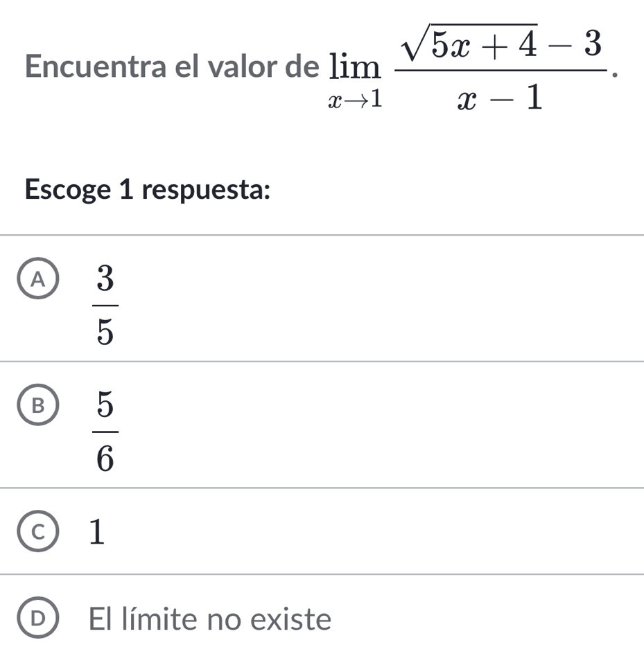Click the answer value 1 beside C
644x656 pixels.
98,531
